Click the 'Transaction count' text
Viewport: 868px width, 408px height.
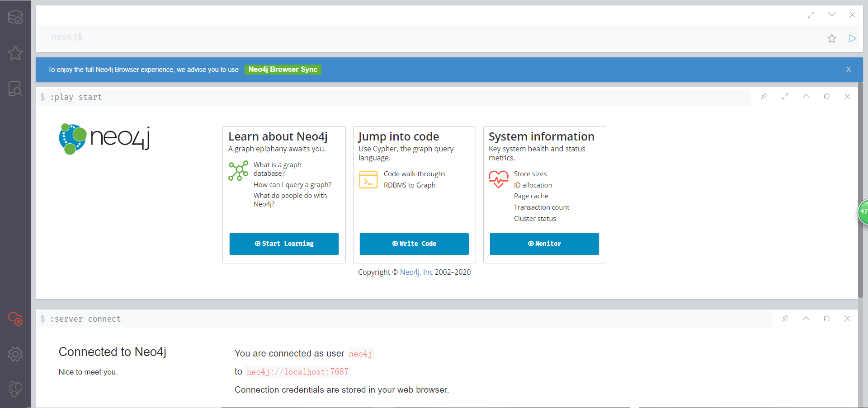click(x=541, y=207)
